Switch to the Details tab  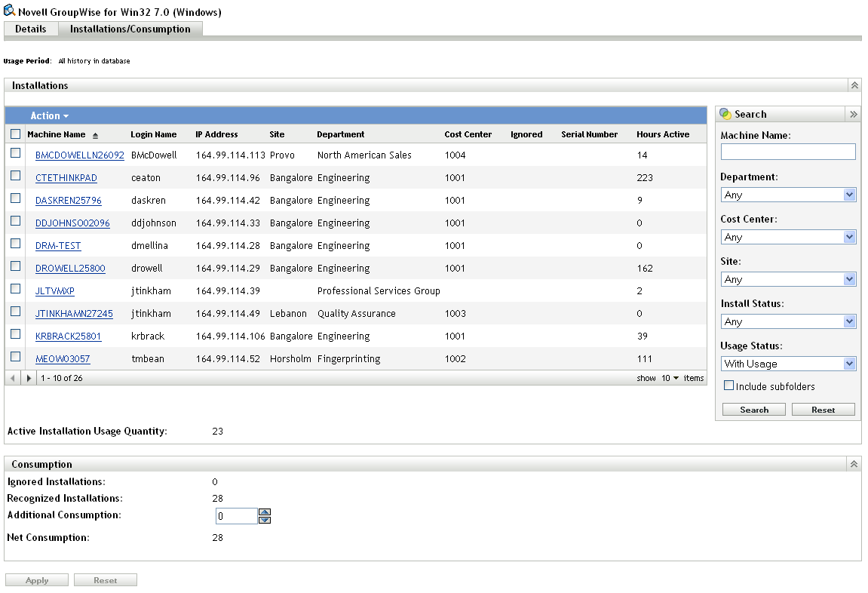[31, 29]
